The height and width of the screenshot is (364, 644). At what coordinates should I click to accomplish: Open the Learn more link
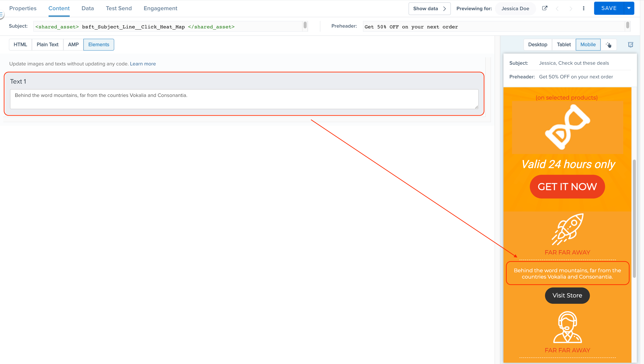coord(143,64)
